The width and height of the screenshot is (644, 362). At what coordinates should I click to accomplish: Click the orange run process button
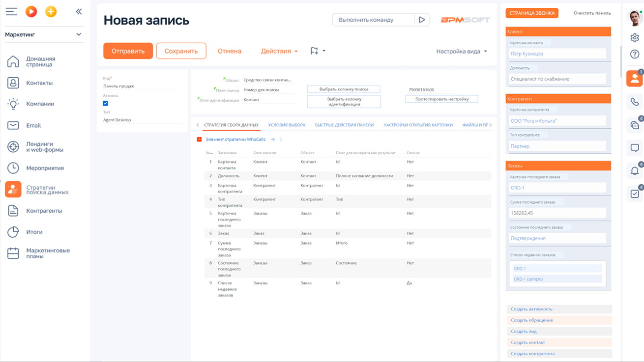31,11
